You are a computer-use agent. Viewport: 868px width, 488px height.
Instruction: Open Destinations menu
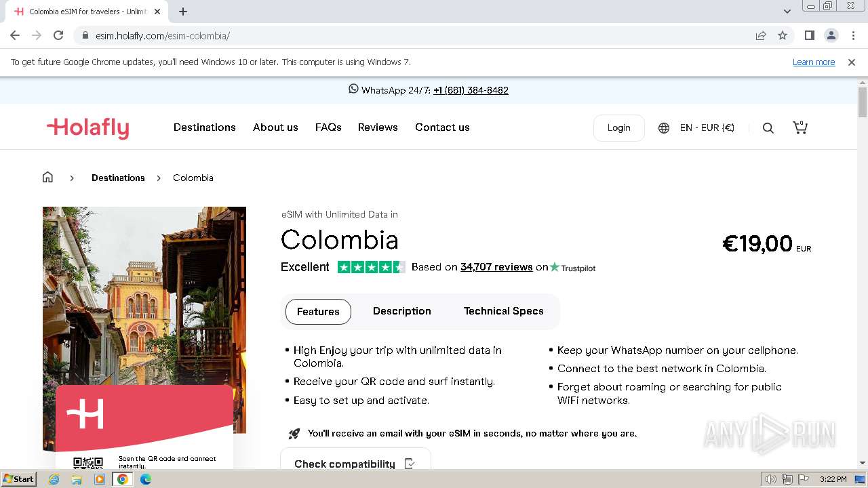[205, 127]
